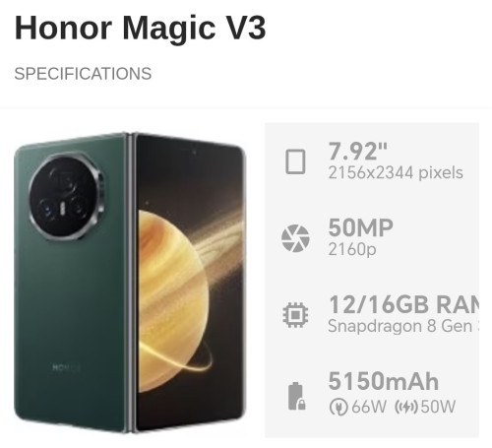Click the circular rear camera module
492x448 pixels.
click(x=66, y=196)
